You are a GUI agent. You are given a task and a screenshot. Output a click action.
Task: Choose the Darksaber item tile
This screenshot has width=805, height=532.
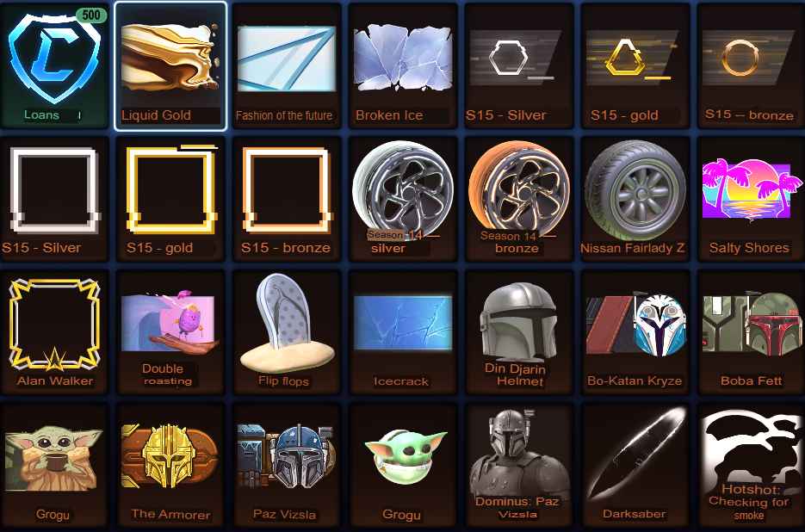pyautogui.click(x=635, y=465)
